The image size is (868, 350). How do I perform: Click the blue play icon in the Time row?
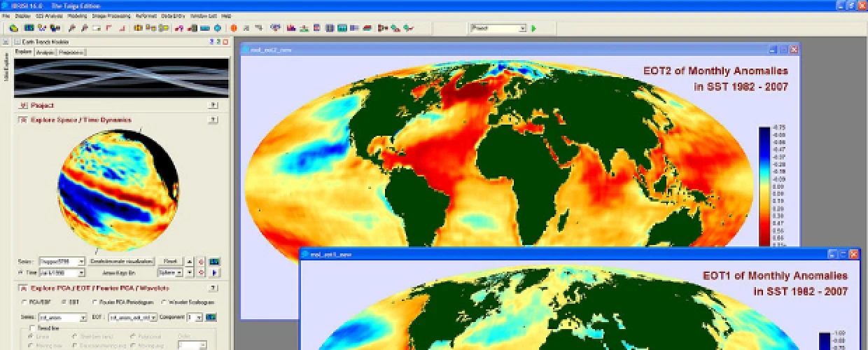[x=215, y=272]
